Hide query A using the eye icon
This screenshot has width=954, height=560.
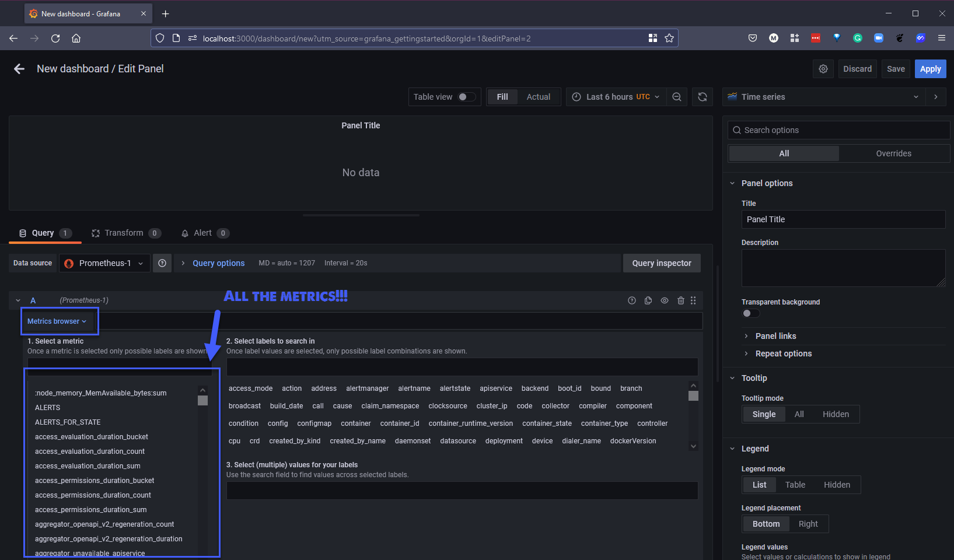[x=664, y=300]
